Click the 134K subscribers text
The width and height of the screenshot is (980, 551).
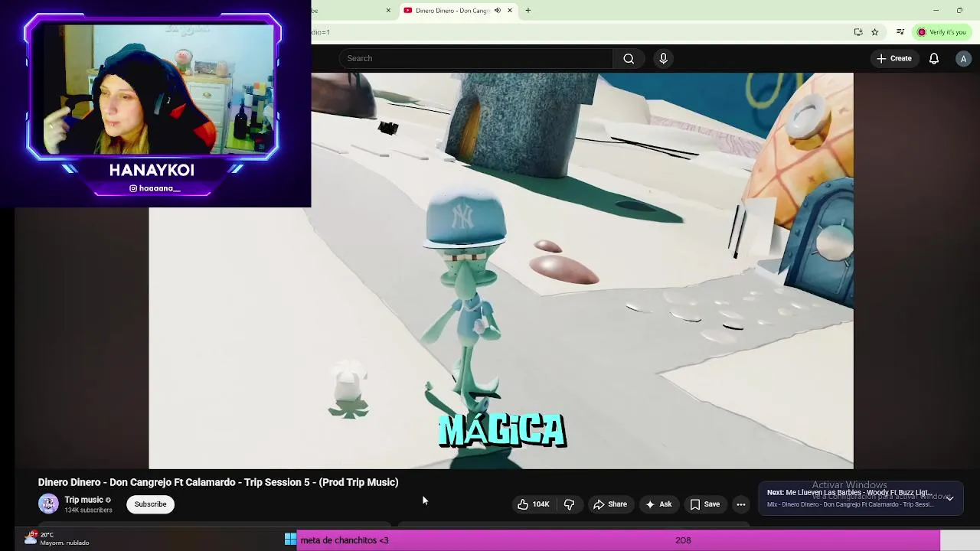click(88, 510)
